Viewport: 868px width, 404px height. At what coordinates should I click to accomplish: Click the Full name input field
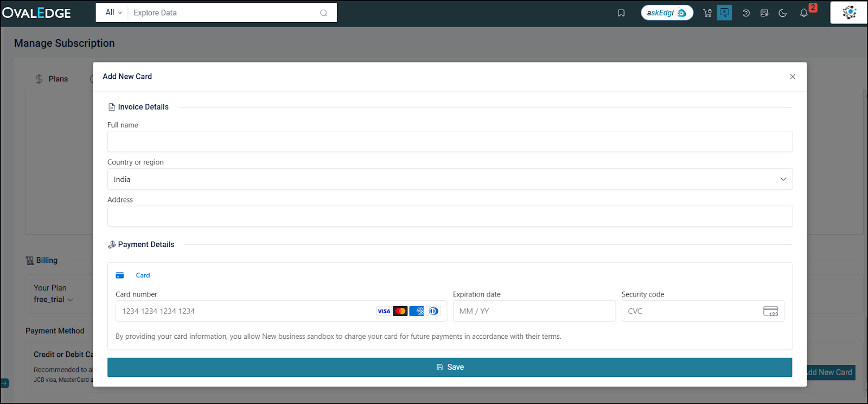pos(450,141)
